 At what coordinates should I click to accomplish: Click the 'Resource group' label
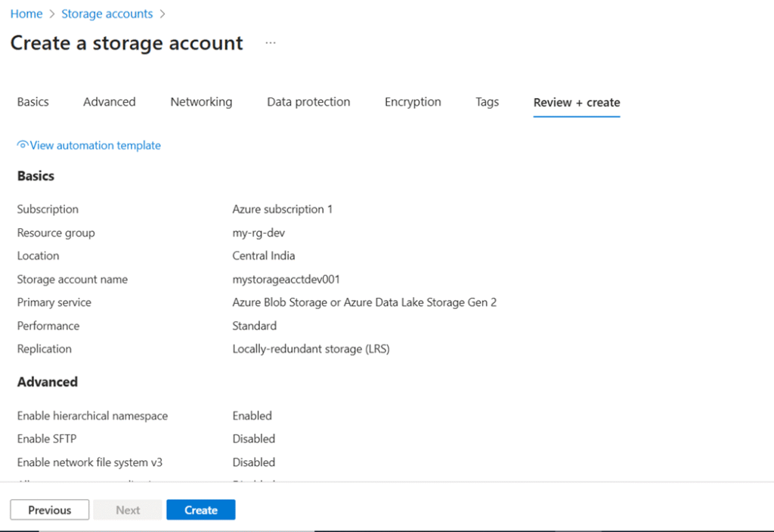click(56, 233)
